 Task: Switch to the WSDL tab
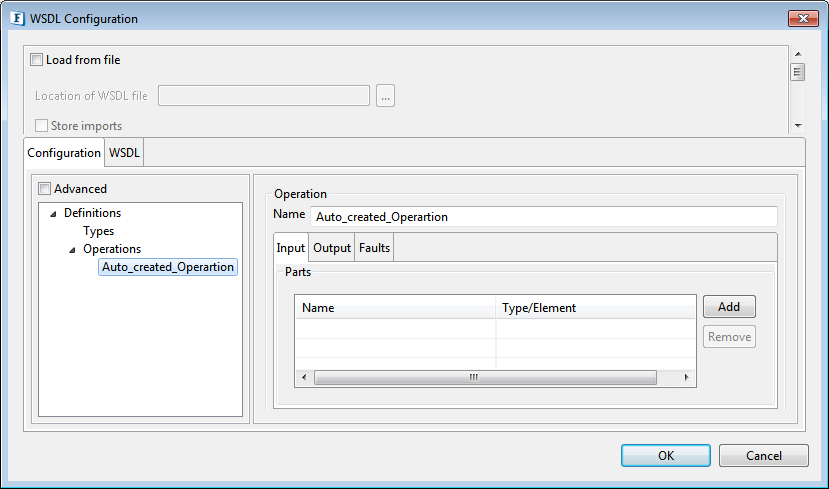124,153
